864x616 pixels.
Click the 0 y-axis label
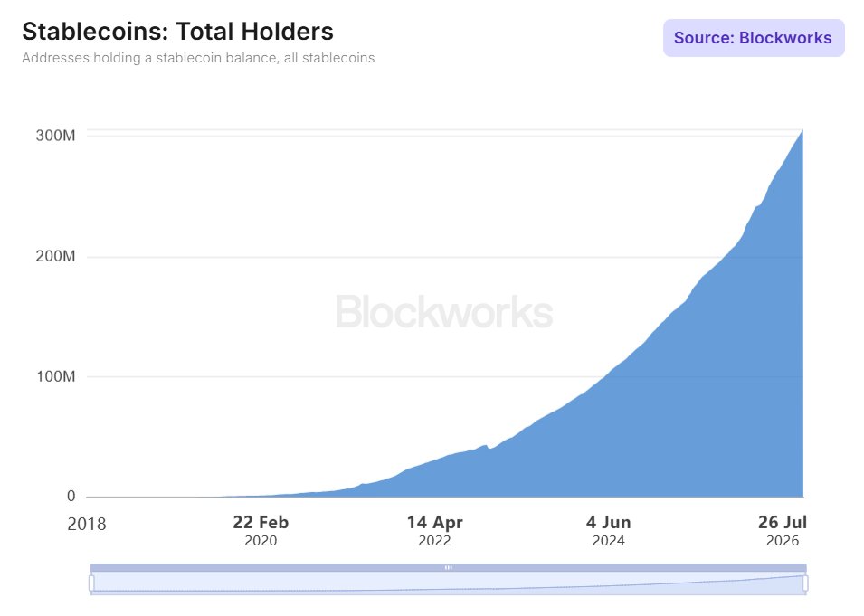point(71,497)
